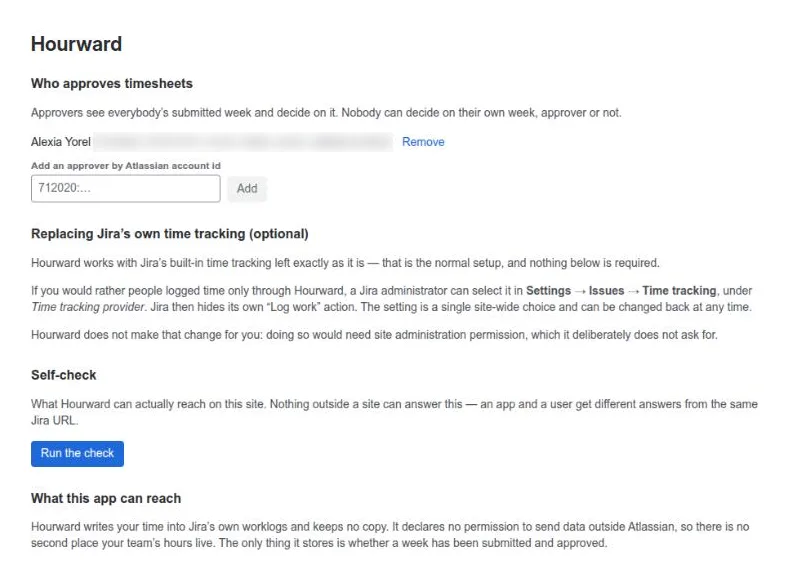
Task: Run the check under Self-check
Action: tap(77, 453)
